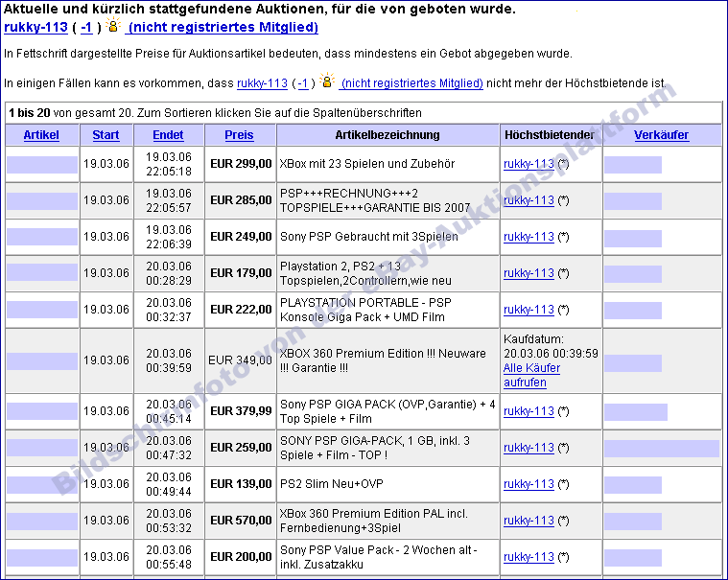This screenshot has width=728, height=580.
Task: Click title 'PLAYSTATION PORTABLE - PSP Konsole Giga Pack'
Action: coord(365,310)
